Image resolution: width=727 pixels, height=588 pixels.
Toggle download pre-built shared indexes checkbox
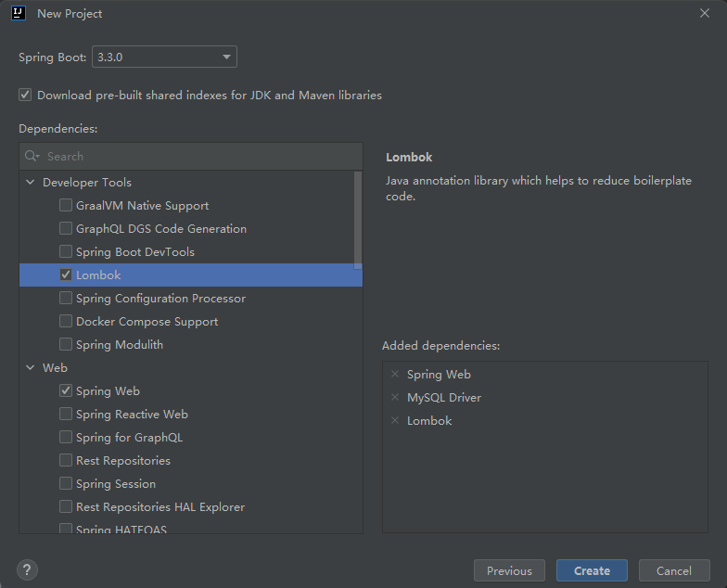pyautogui.click(x=25, y=95)
